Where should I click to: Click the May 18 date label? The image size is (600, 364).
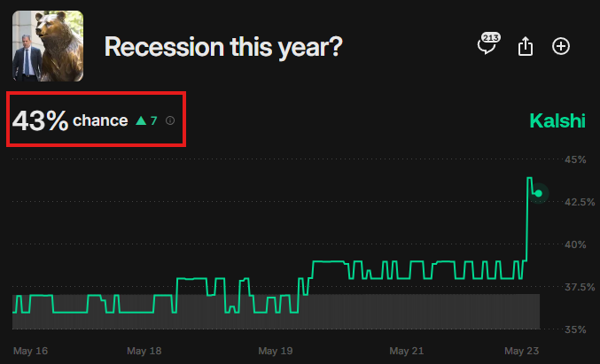(x=144, y=351)
